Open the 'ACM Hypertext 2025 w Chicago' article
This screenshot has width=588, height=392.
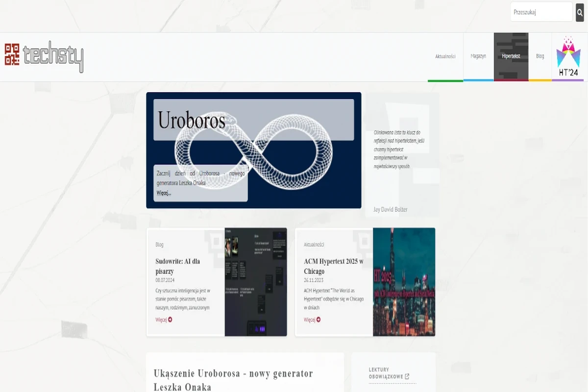click(x=332, y=265)
